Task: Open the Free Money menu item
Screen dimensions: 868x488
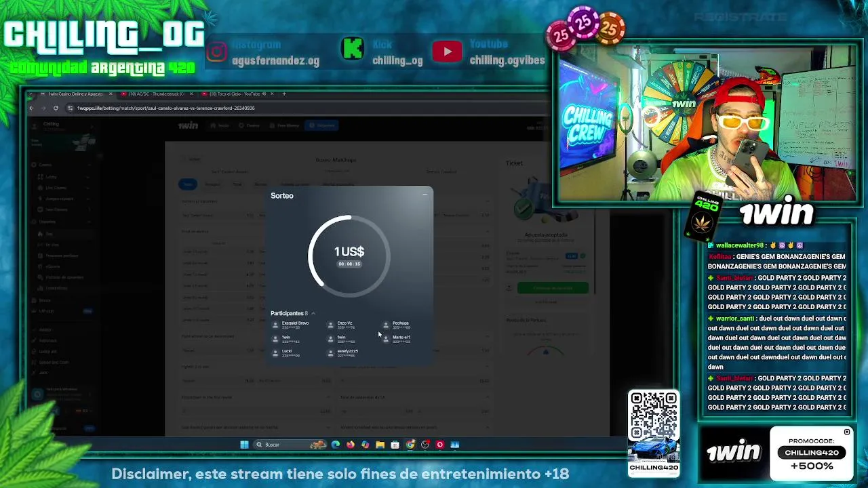Action: [x=284, y=125]
